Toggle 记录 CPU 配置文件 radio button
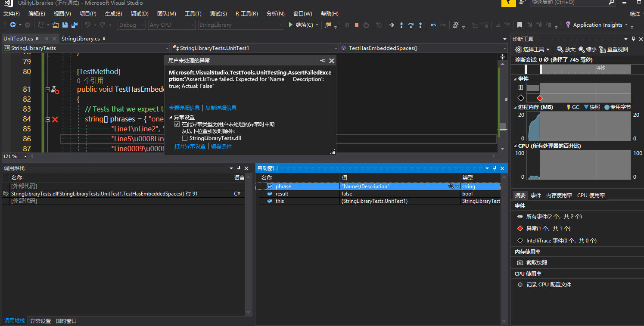Viewport: 644px width, 326px height. tap(520, 285)
